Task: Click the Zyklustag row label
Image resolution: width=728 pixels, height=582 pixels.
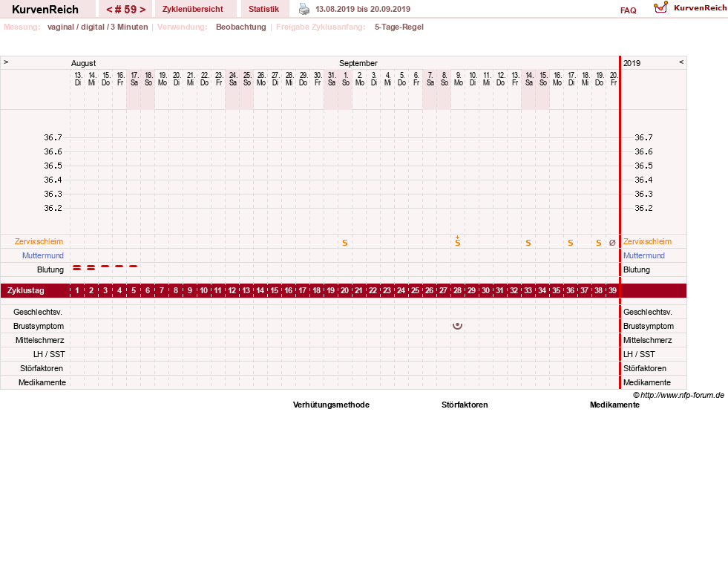Action: tap(25, 290)
